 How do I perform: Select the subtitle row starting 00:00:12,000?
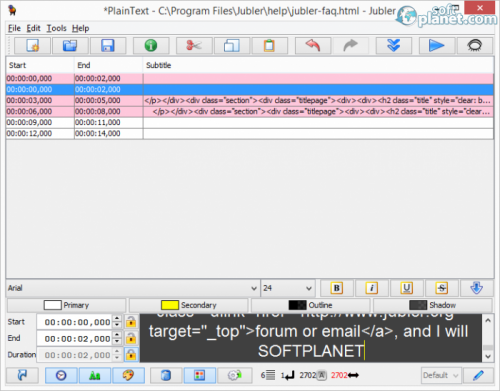point(250,133)
